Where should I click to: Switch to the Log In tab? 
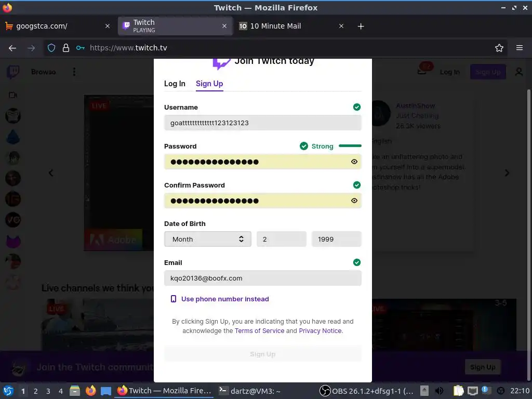[x=175, y=84]
